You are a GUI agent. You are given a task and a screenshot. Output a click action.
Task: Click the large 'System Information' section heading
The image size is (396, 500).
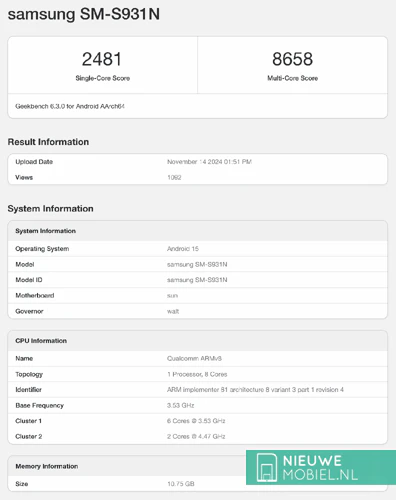click(x=50, y=209)
